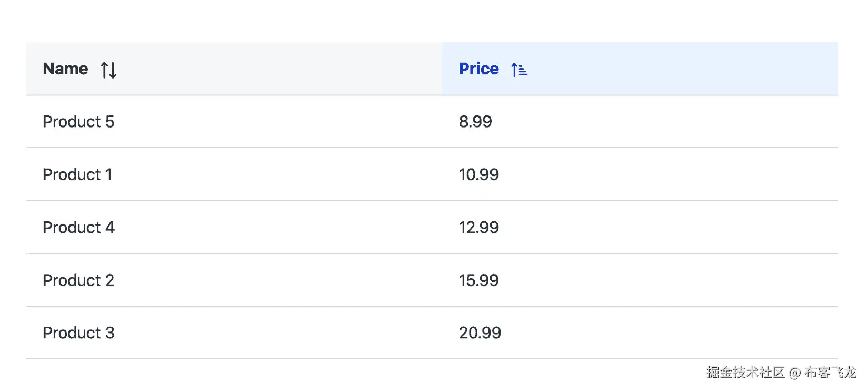Viewport: 868px width, 391px height.
Task: Click the 12.99 price cell
Action: click(640, 227)
